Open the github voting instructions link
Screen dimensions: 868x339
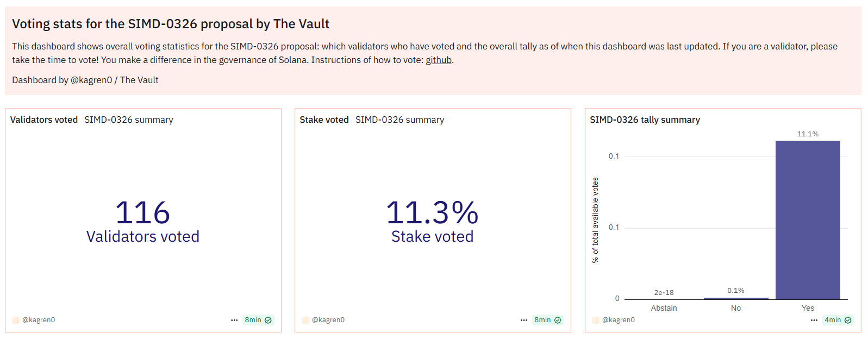(x=439, y=60)
